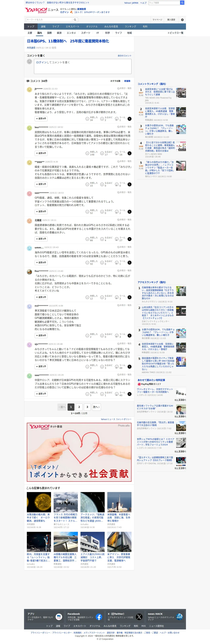Open settings gear icon in header
This screenshot has height=644, width=210.
[x=182, y=20]
